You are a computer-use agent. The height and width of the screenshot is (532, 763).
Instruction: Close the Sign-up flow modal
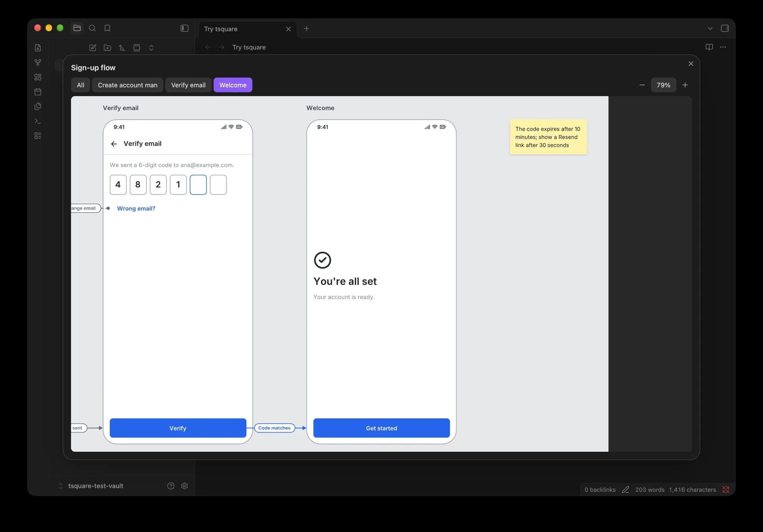[x=691, y=64]
